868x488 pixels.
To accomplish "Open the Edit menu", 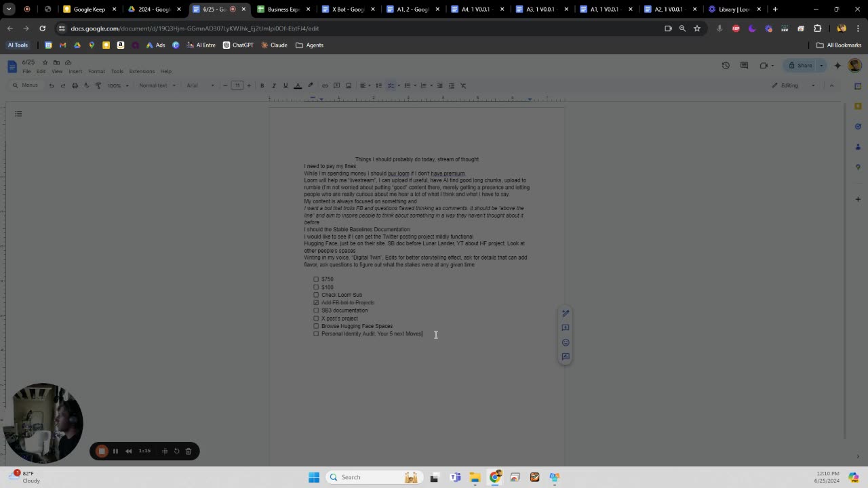I will pos(41,71).
